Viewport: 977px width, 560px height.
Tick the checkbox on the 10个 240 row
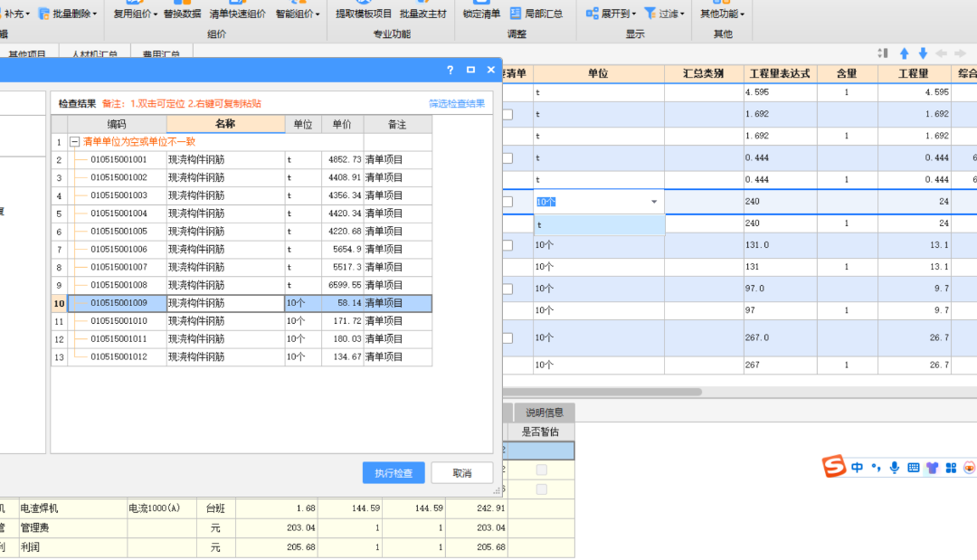point(507,202)
